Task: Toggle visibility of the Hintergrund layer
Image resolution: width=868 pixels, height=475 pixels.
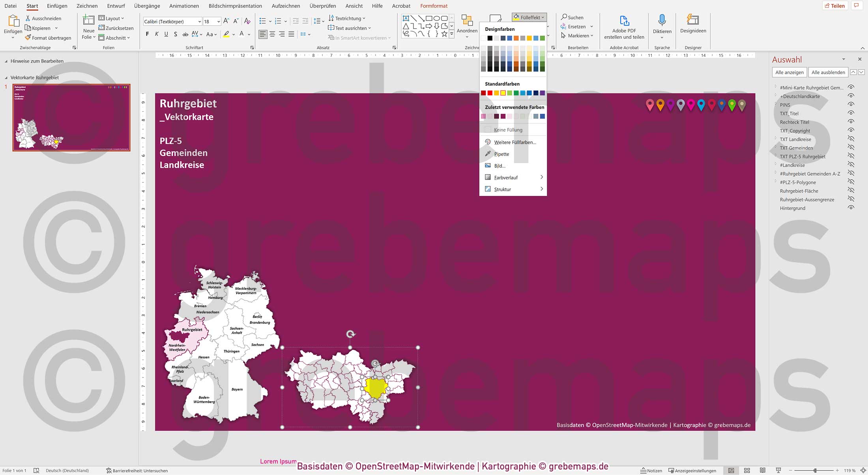Action: point(851,207)
